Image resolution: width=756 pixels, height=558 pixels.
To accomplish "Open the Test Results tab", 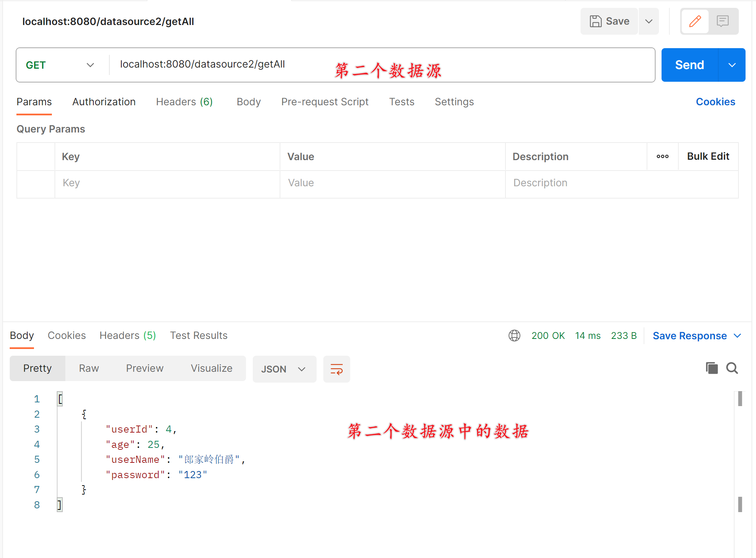I will (199, 336).
